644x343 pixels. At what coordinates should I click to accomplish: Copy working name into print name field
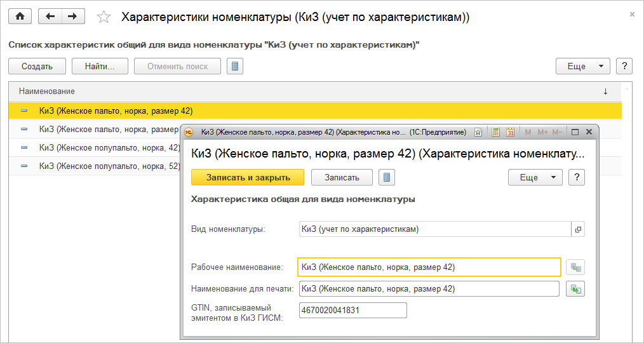(575, 289)
